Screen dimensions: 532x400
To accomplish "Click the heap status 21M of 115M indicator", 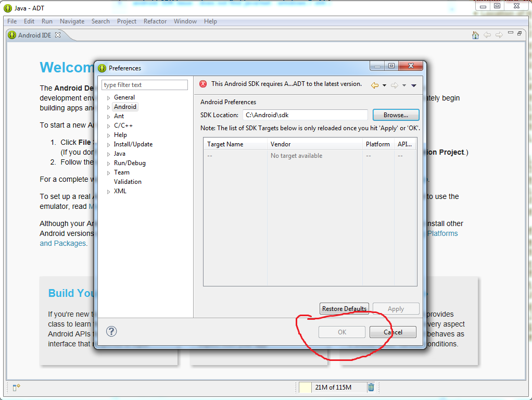I will point(333,387).
